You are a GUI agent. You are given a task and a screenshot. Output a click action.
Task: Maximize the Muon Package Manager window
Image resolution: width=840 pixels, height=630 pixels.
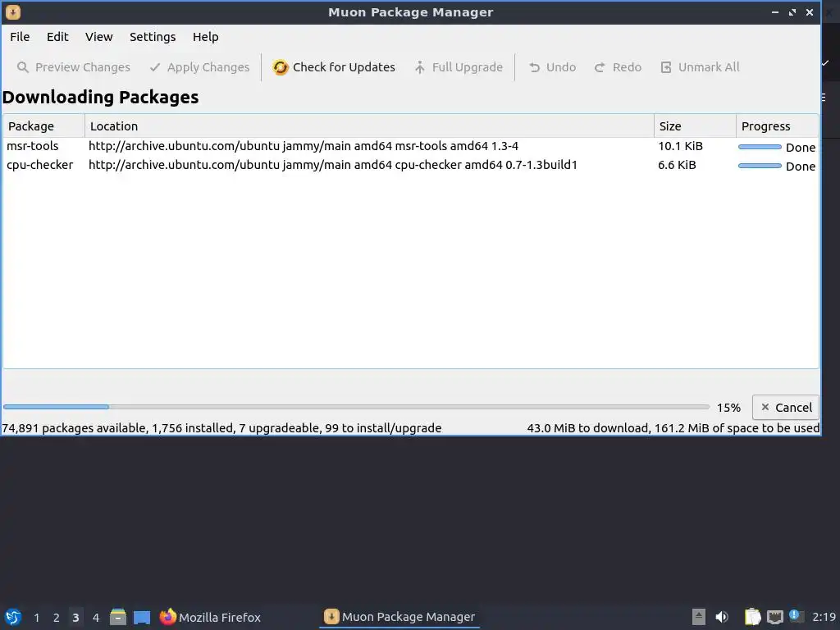792,11
